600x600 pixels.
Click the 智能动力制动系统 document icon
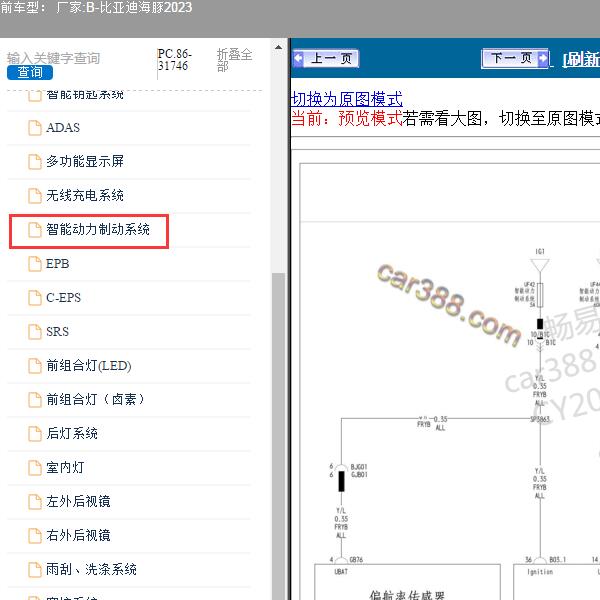(x=35, y=230)
